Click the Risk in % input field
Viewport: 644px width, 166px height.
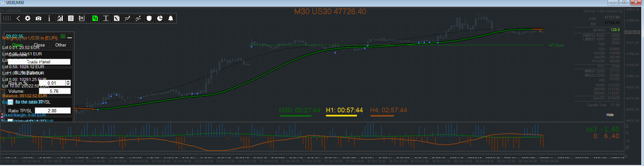(x=52, y=83)
